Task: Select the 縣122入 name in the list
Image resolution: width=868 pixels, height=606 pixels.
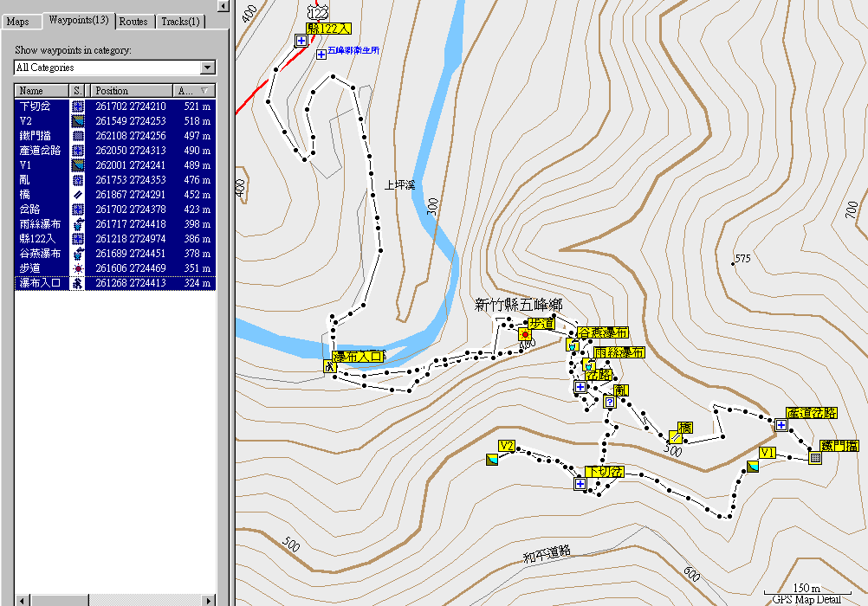Action: pos(37,239)
